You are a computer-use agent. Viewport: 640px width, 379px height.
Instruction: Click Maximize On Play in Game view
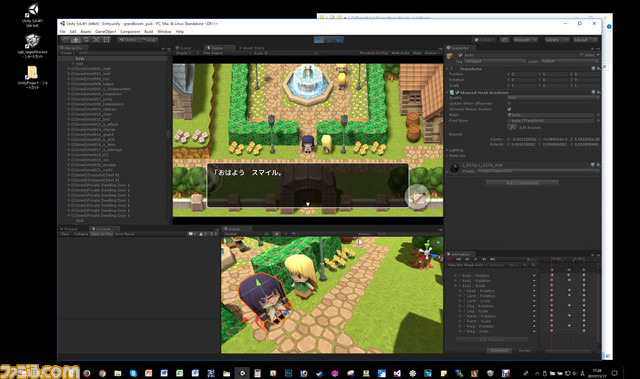(374, 53)
